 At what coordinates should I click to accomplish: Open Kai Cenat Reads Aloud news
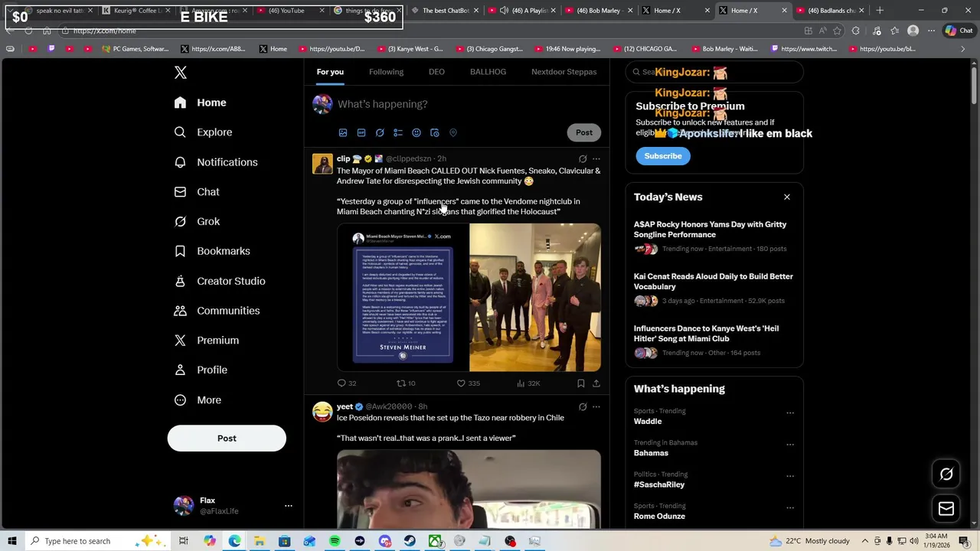[714, 289]
